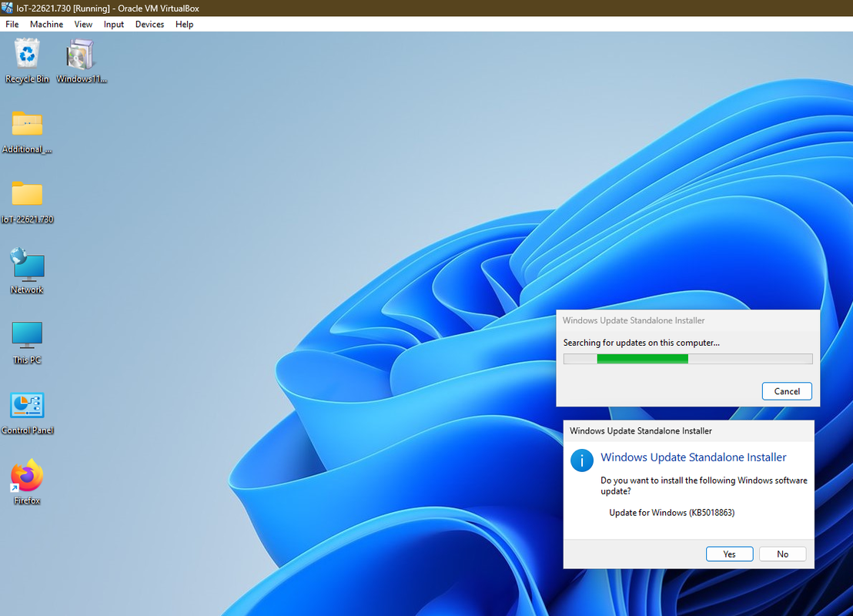Viewport: 853px width, 616px height.
Task: Click Yes to install the update
Action: [730, 554]
